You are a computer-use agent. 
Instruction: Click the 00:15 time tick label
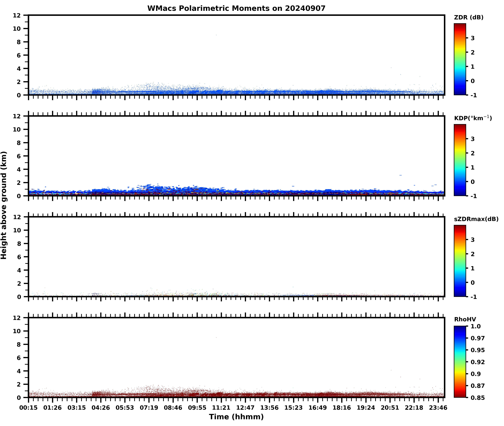tap(28, 408)
